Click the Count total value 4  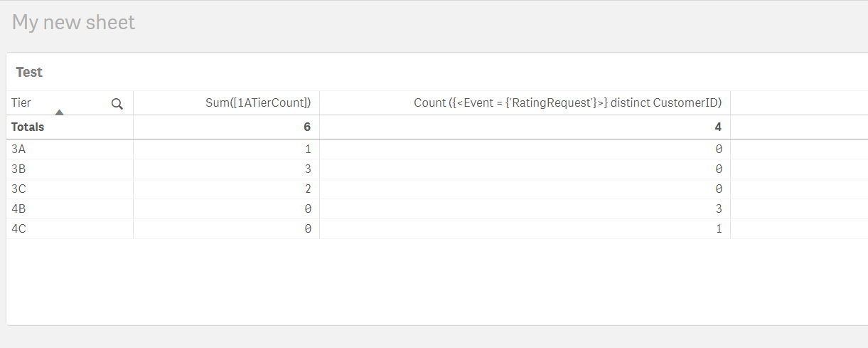coord(718,127)
